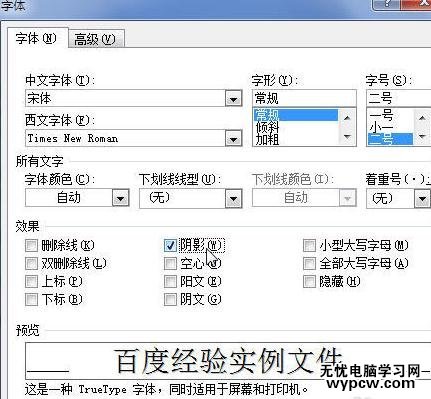
Task: Switch to the 高级(V) tab
Action: pos(95,39)
